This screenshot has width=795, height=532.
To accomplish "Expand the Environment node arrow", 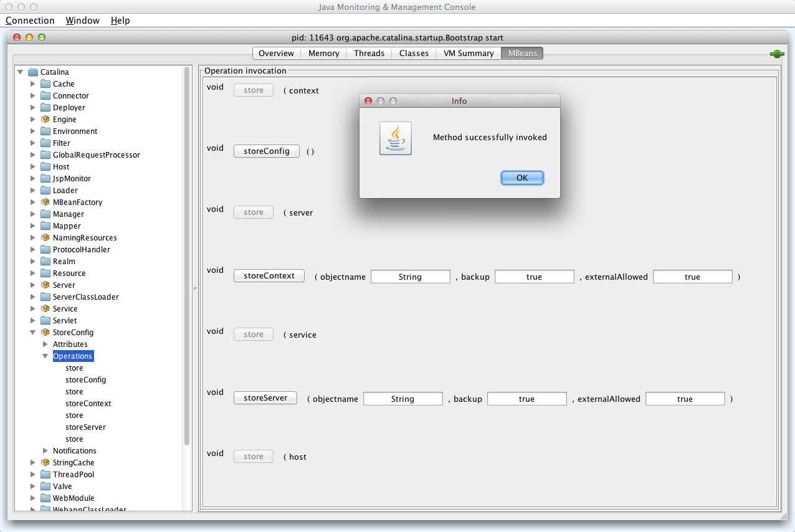I will 33,131.
